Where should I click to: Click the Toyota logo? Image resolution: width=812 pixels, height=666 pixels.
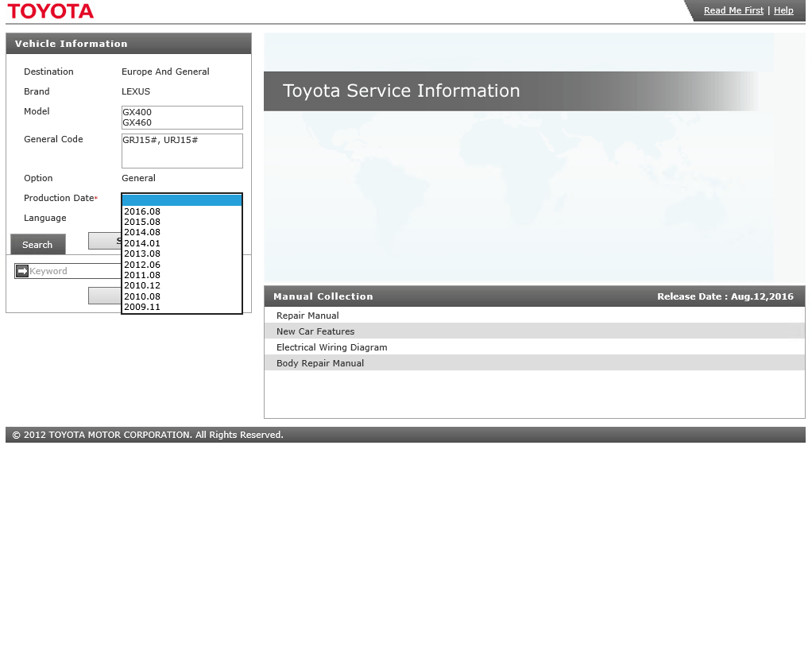coord(50,11)
